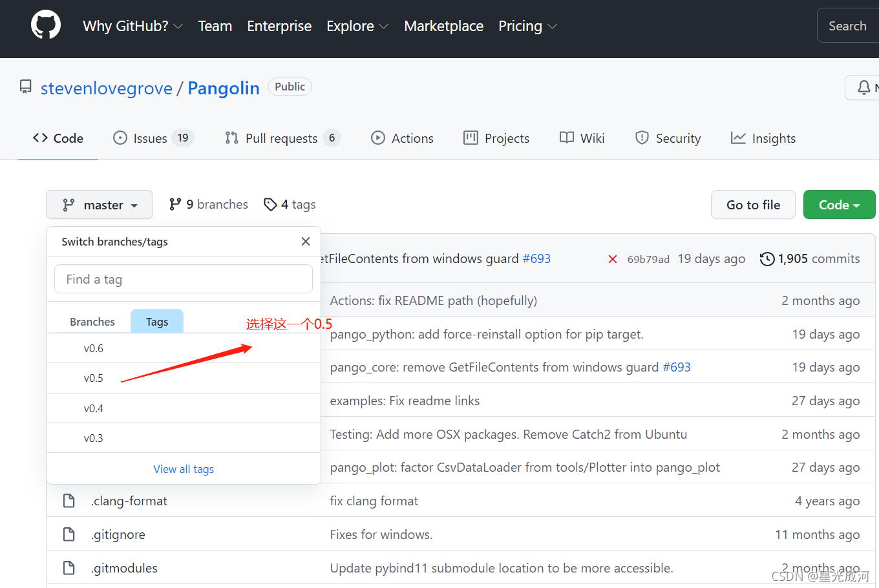Open commit 'Fixes for windows.'
Image resolution: width=879 pixels, height=588 pixels.
coord(381,534)
